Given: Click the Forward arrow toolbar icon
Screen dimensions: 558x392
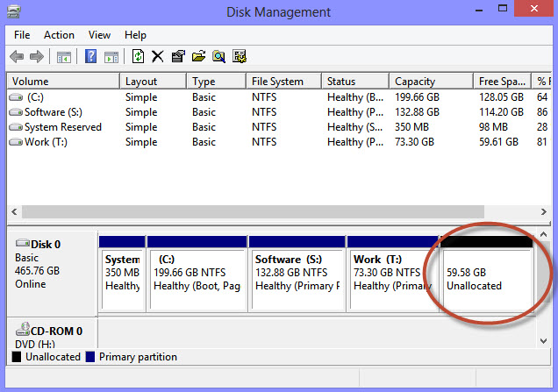Looking at the screenshot, I should point(37,56).
